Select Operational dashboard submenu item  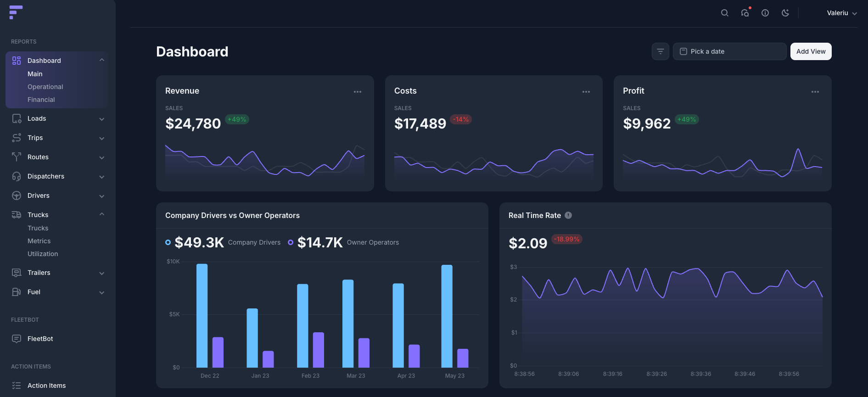coord(45,87)
